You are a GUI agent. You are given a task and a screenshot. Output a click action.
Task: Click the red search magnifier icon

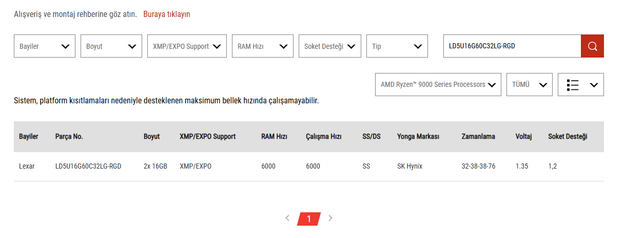click(592, 46)
